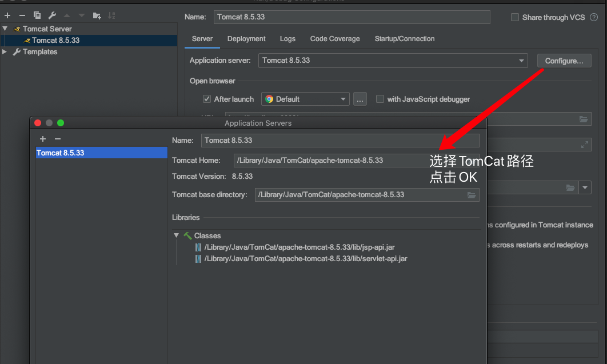
Task: Add a new run configuration with plus icon
Action: coord(7,15)
